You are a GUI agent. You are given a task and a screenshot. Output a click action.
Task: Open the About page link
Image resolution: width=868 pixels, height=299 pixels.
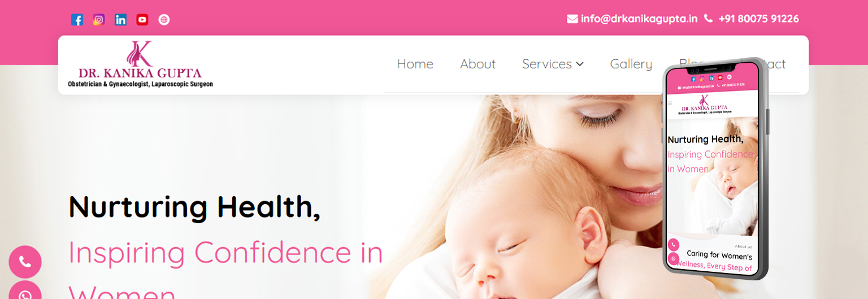[478, 64]
